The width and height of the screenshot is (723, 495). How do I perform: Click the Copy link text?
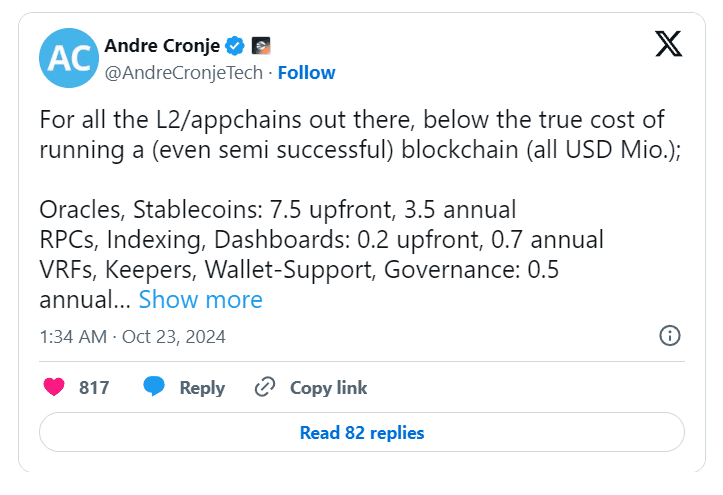(x=329, y=388)
